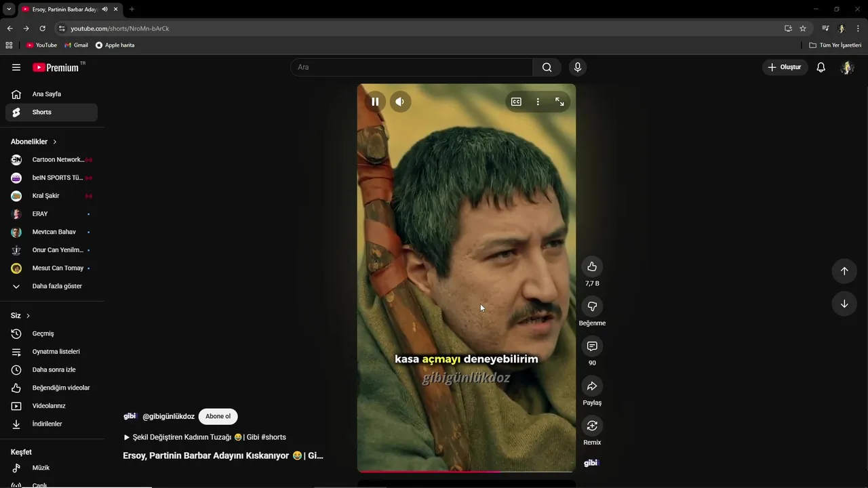Open Müzik under Keşfet
Screen dimensions: 868x488
(52, 468)
